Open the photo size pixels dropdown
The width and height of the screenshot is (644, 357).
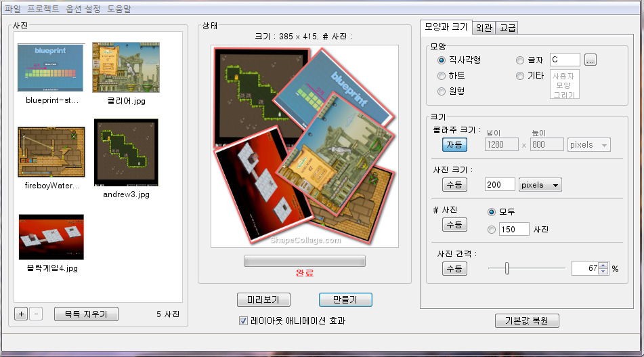click(x=540, y=185)
